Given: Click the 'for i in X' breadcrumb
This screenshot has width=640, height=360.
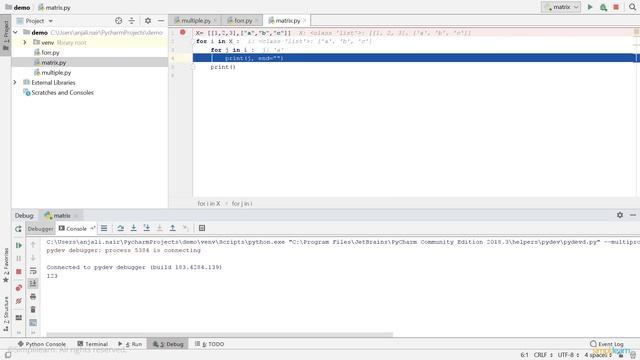Looking at the screenshot, I should tap(209, 203).
